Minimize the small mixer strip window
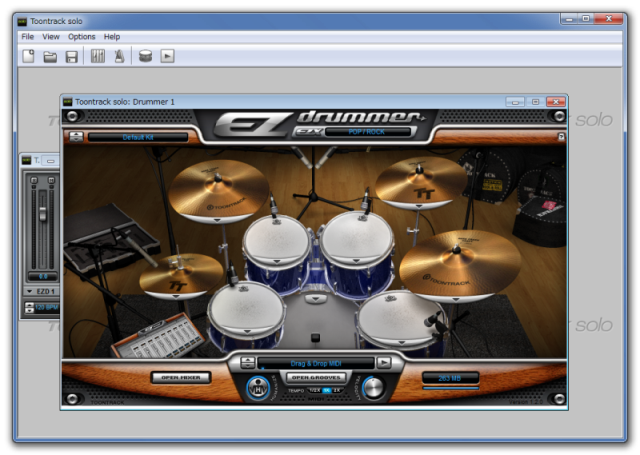 pos(50,161)
